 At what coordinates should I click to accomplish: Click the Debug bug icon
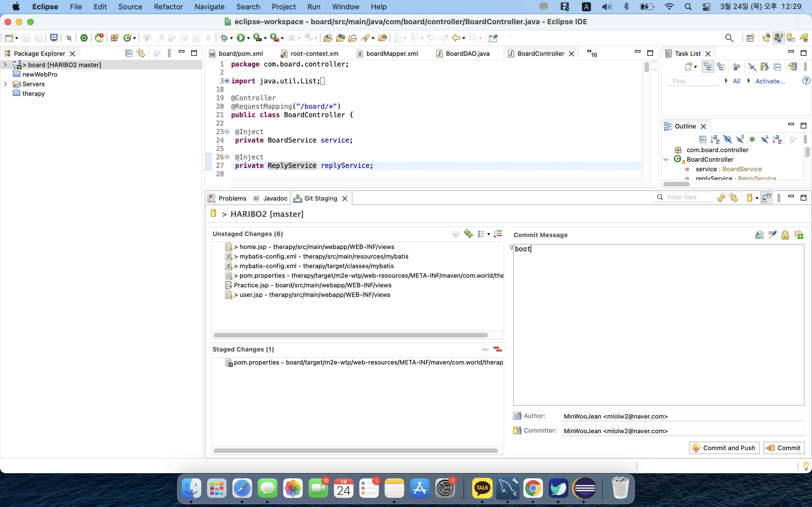(224, 38)
